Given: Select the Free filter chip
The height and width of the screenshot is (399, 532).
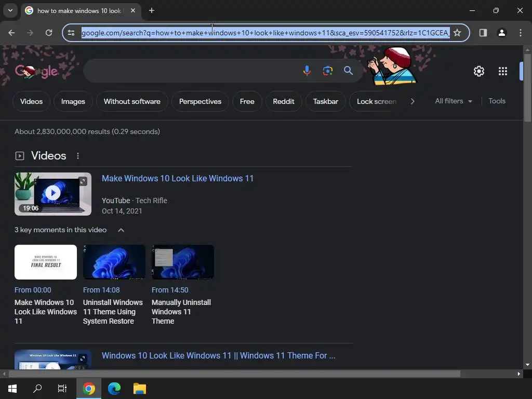Looking at the screenshot, I should coord(247,101).
